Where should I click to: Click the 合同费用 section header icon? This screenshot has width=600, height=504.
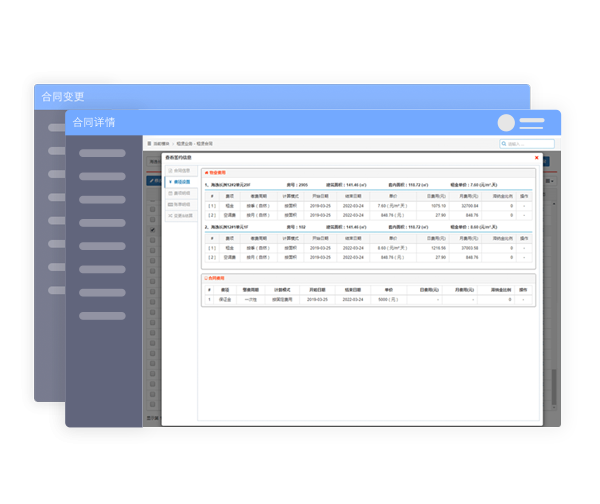click(x=206, y=278)
